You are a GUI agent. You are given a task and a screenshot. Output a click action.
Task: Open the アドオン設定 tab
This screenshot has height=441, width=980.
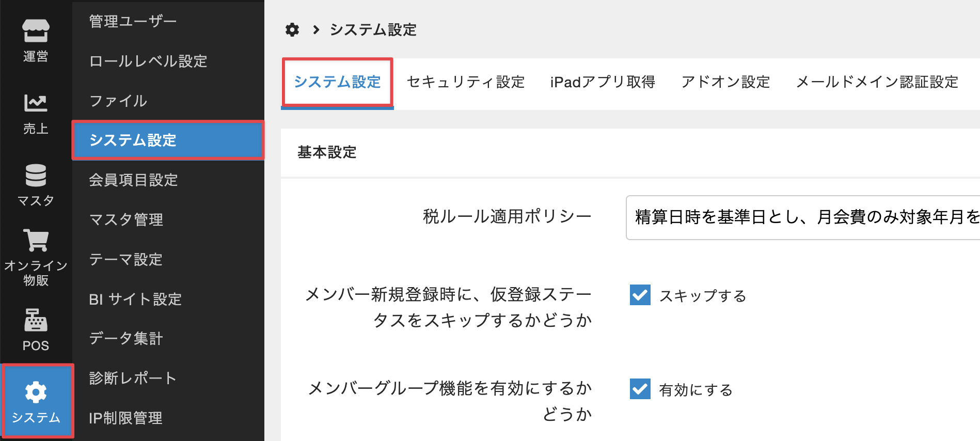point(725,82)
